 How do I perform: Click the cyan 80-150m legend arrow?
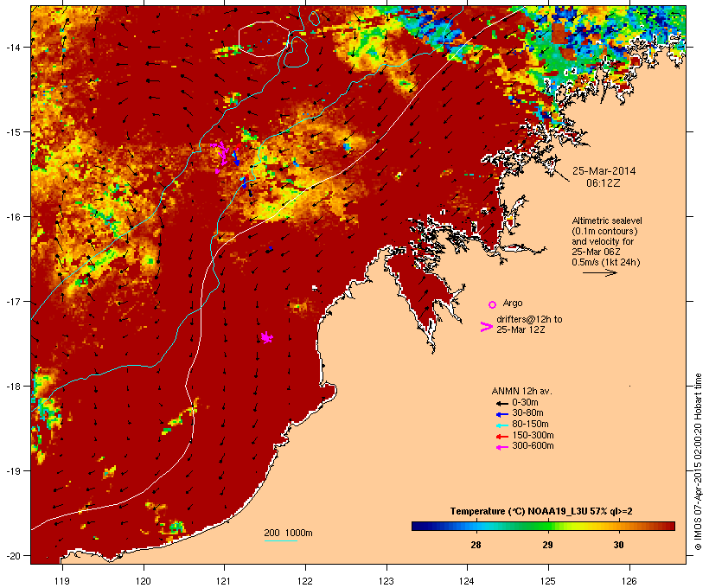(502, 425)
